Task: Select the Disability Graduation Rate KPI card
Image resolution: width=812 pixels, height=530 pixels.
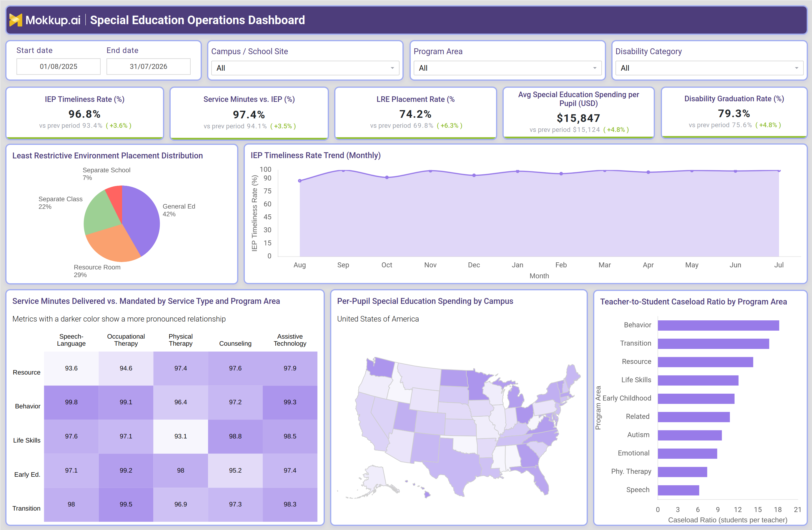Action: (x=734, y=112)
